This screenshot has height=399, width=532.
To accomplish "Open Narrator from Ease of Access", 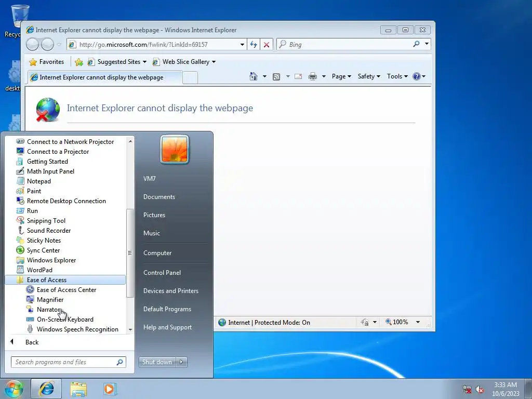I will (x=49, y=310).
